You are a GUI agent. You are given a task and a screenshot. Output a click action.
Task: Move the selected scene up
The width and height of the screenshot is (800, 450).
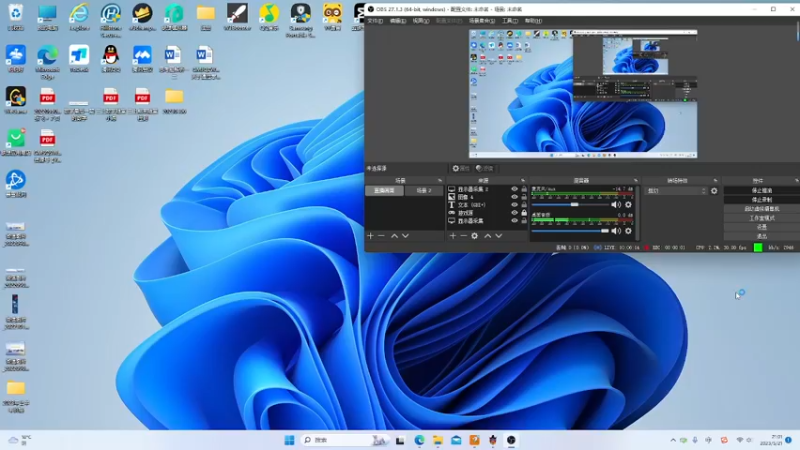tap(394, 236)
